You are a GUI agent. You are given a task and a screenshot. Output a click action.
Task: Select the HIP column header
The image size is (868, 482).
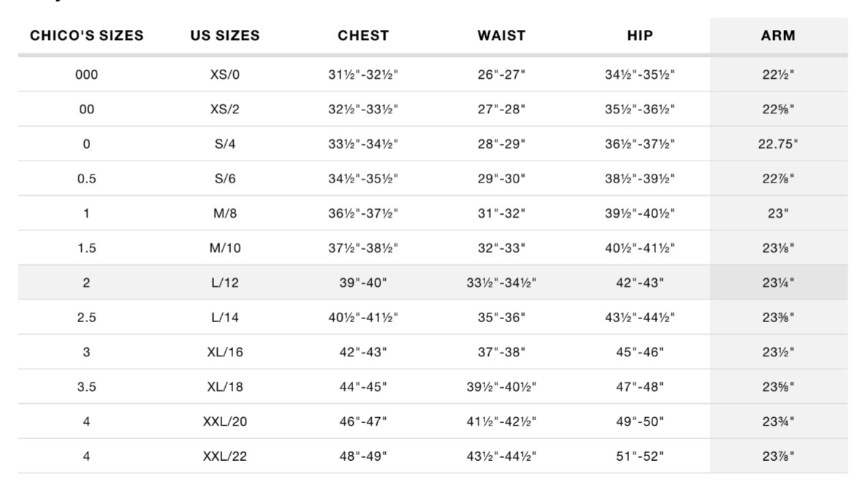tap(640, 35)
